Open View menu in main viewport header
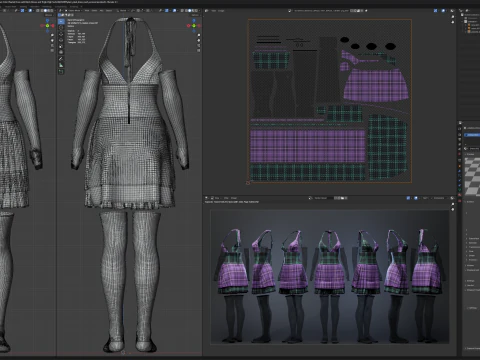This screenshot has height=360, width=480. pos(87,11)
